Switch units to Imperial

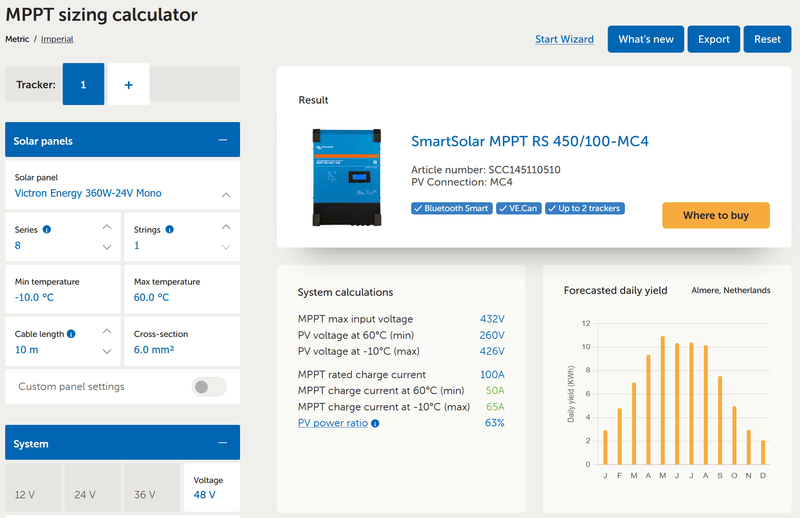(57, 39)
